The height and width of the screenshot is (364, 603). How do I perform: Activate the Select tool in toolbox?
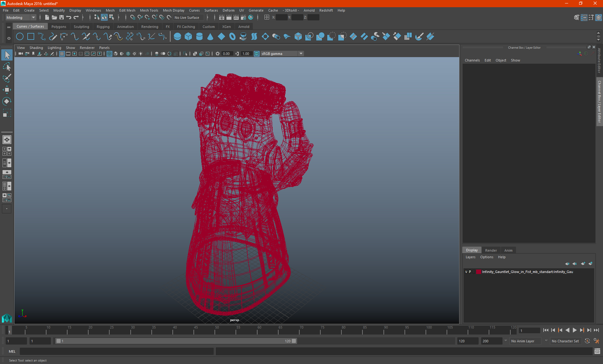[x=7, y=55]
